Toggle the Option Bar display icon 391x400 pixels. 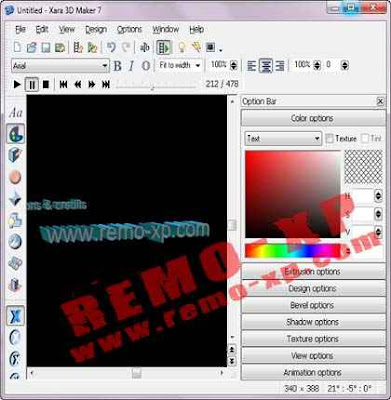(164, 48)
